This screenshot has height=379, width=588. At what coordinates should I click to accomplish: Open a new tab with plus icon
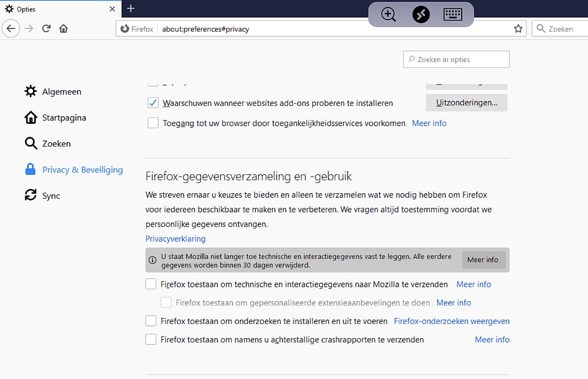[x=131, y=9]
